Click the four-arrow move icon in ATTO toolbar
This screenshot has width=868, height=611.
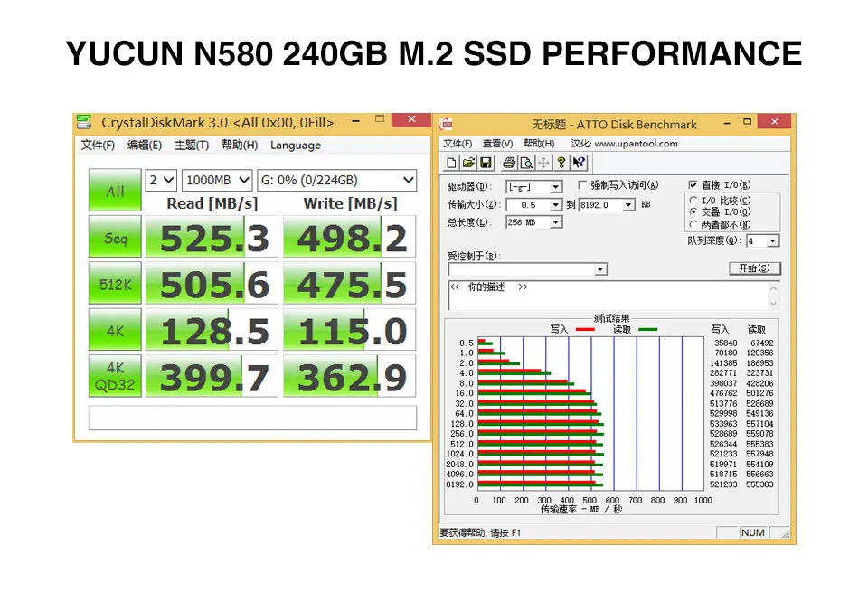543,163
